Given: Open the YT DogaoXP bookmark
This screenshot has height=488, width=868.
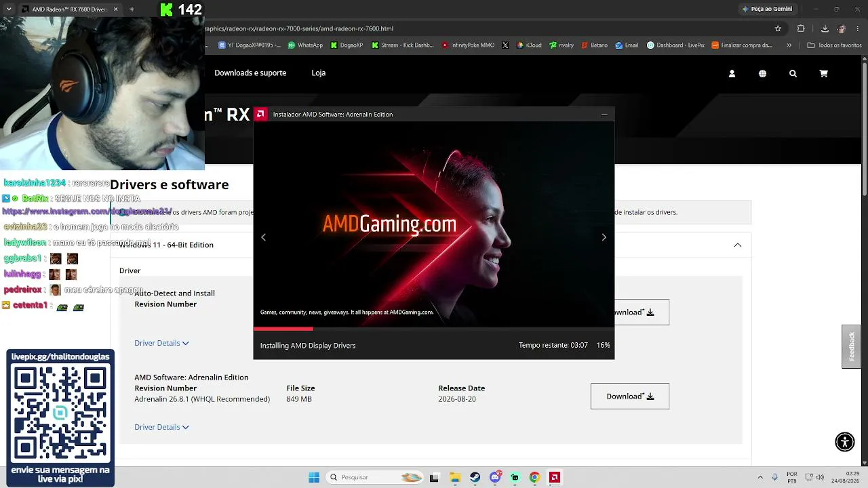Looking at the screenshot, I should 250,45.
